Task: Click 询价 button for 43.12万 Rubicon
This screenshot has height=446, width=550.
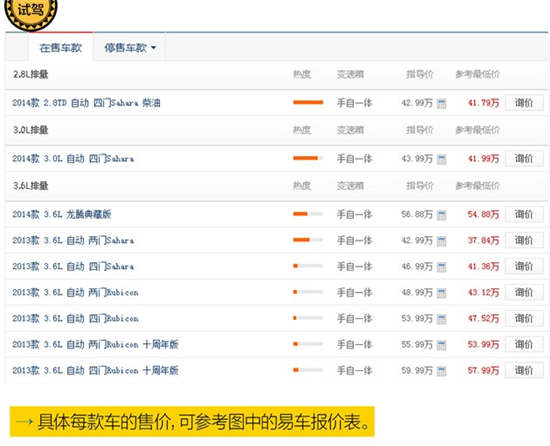Action: point(524,292)
